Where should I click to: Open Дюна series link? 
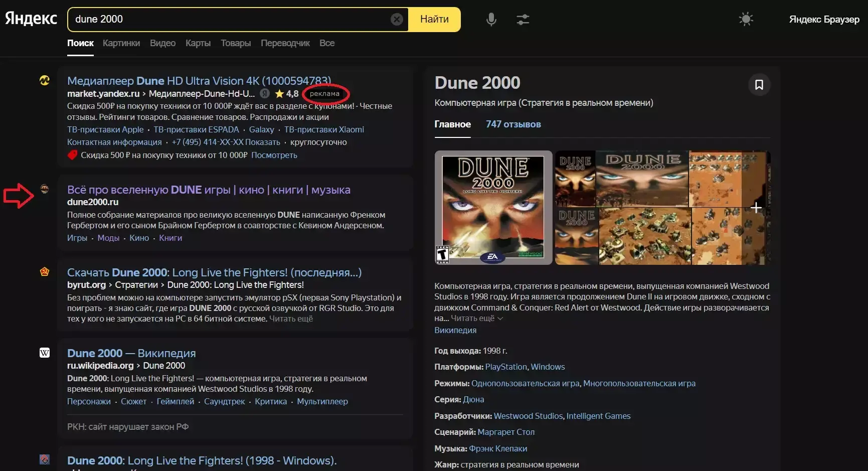[473, 399]
